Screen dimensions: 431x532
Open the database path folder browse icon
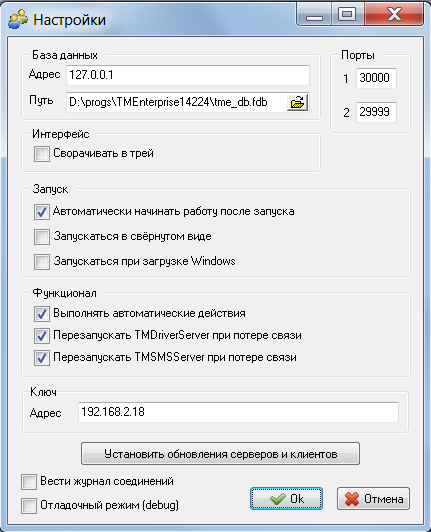point(298,102)
